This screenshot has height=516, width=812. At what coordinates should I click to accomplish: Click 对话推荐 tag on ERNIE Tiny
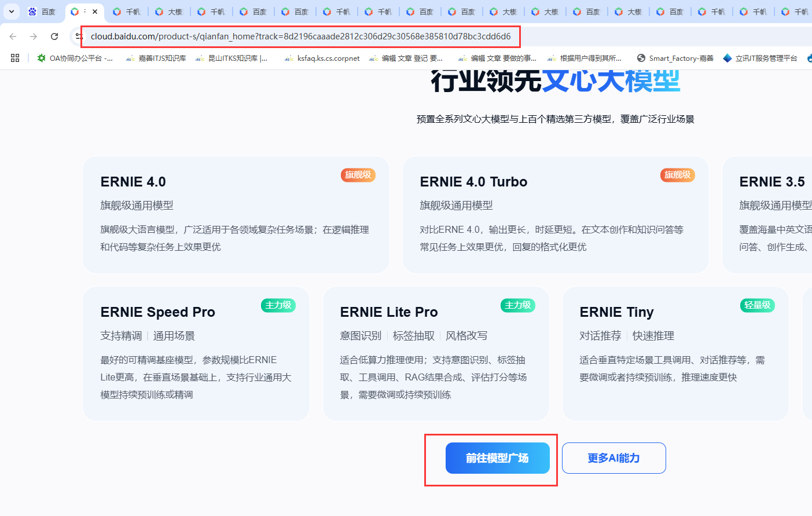600,336
